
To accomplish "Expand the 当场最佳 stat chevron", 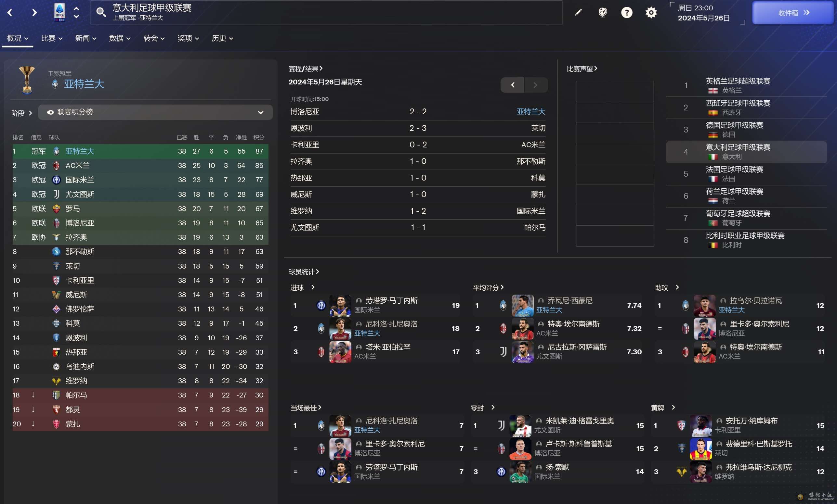I will [320, 407].
